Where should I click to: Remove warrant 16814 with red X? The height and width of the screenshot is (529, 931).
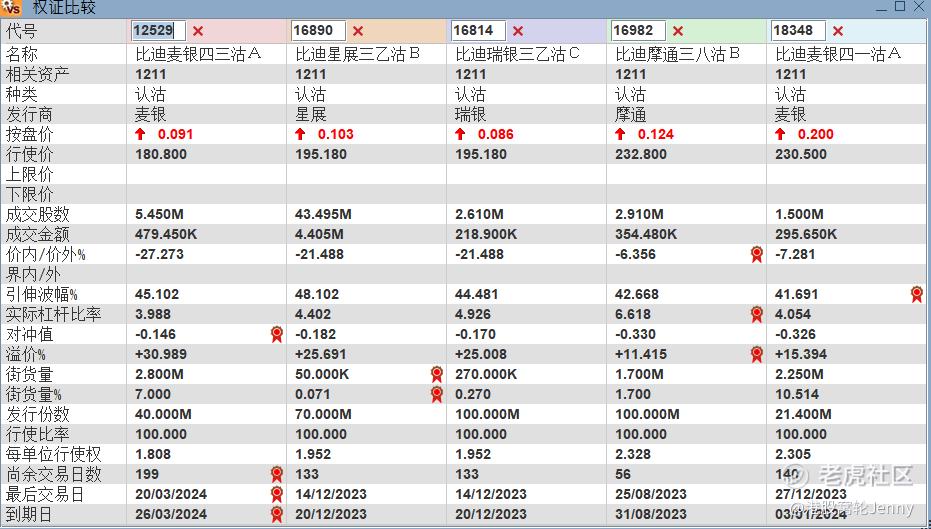pos(518,31)
